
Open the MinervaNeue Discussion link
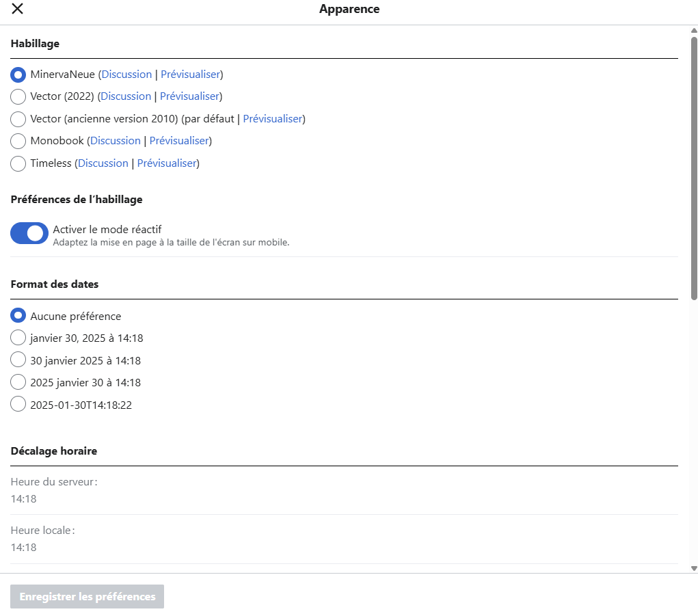127,75
